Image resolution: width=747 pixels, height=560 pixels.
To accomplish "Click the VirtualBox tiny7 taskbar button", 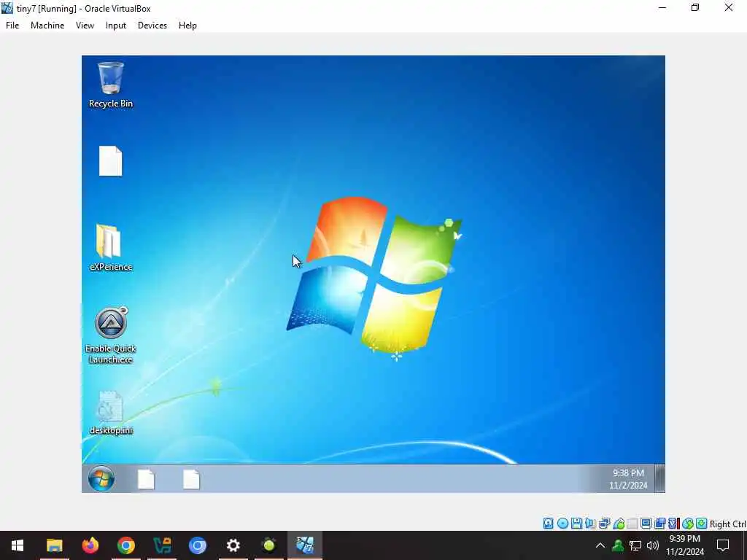I will pos(305,545).
